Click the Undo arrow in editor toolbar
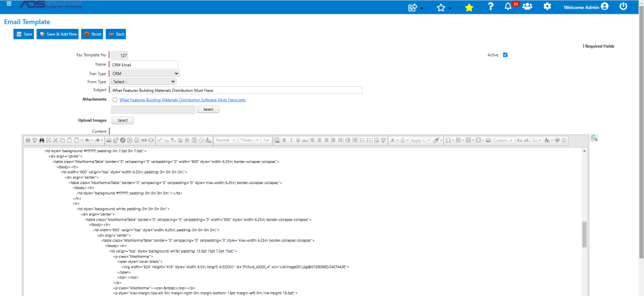Image resolution: width=644 pixels, height=296 pixels. (x=87, y=140)
